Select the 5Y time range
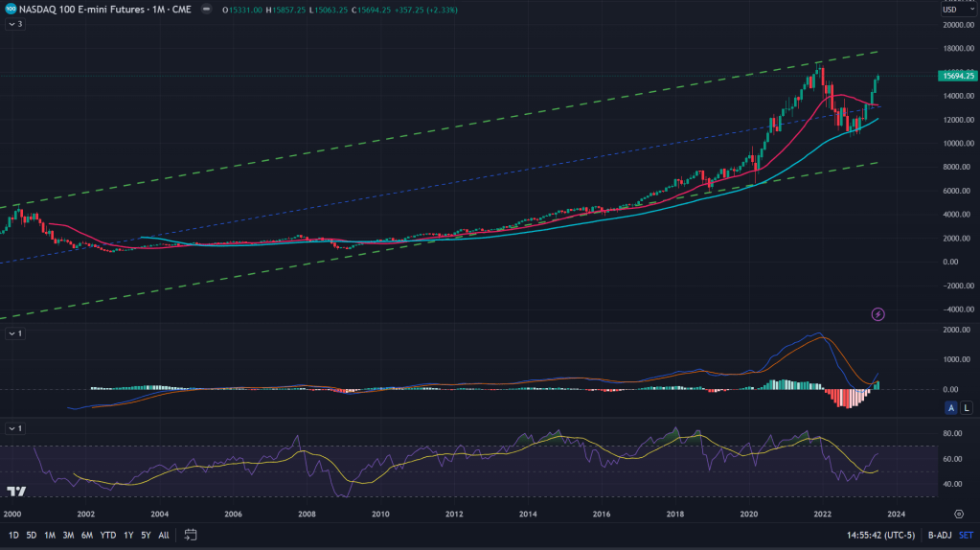980x550 pixels. [146, 534]
